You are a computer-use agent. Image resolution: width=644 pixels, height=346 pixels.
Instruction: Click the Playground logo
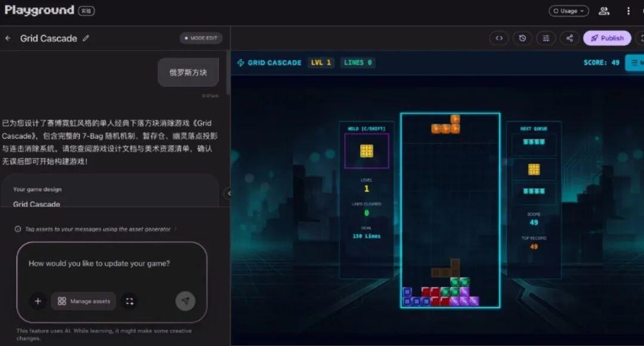(x=39, y=10)
